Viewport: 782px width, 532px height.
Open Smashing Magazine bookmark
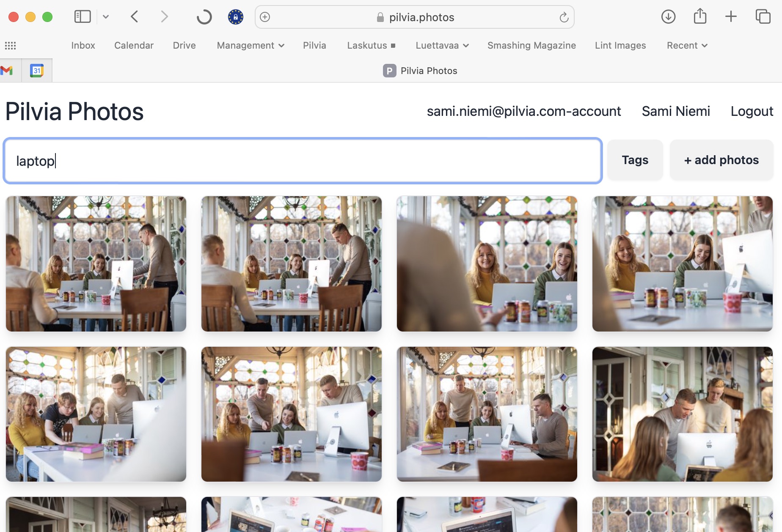[531, 45]
